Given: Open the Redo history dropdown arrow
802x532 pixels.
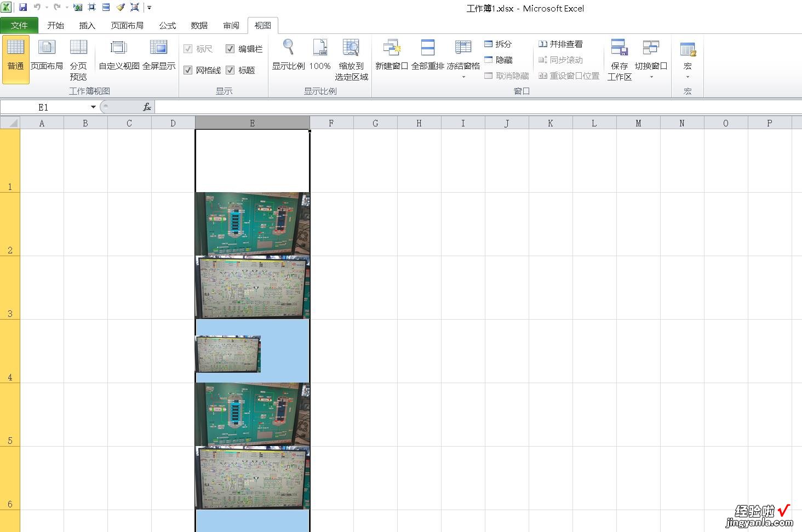Looking at the screenshot, I should point(66,8).
